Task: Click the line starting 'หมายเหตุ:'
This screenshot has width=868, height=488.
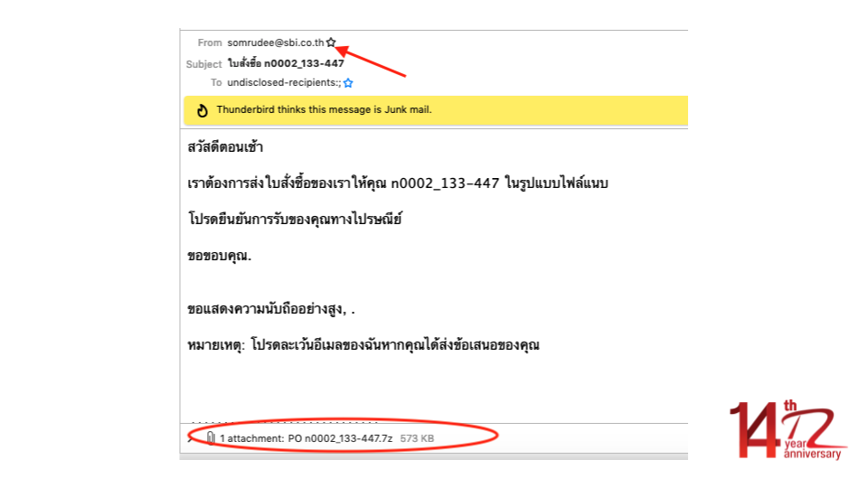Action: pyautogui.click(x=363, y=345)
